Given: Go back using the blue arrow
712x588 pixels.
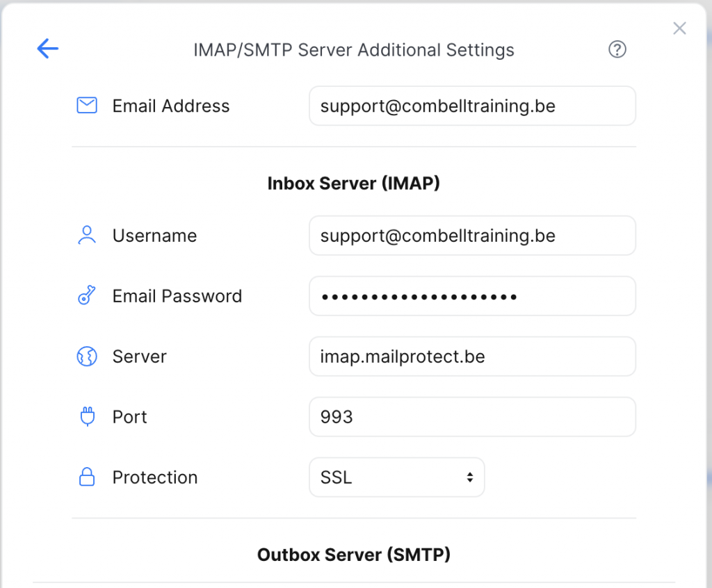Looking at the screenshot, I should [x=47, y=49].
